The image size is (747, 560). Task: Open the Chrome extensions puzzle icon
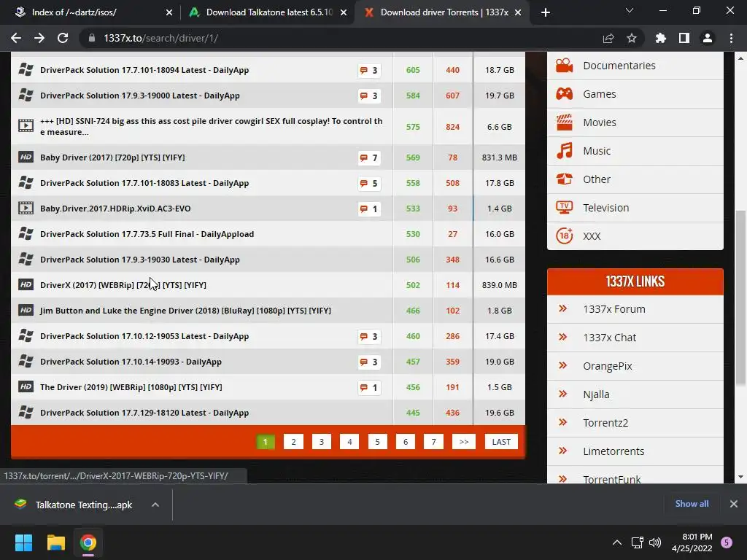coord(661,38)
